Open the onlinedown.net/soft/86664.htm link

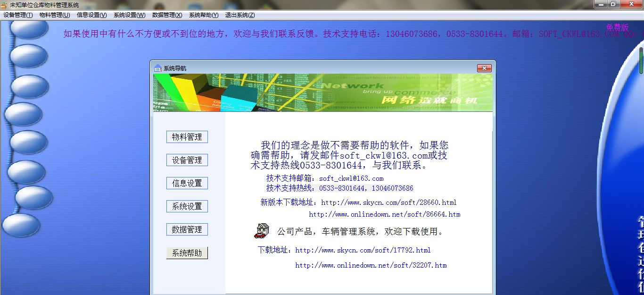[385, 214]
